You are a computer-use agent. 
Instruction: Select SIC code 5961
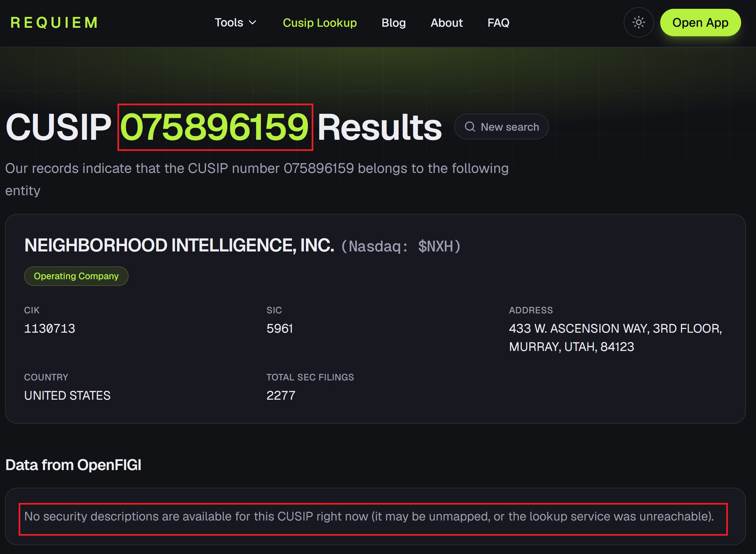tap(280, 329)
